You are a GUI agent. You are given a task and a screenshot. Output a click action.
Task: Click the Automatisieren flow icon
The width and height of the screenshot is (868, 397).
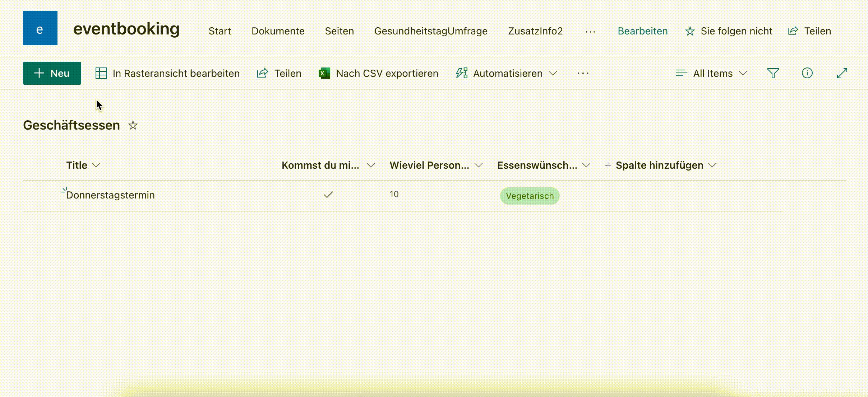(461, 73)
